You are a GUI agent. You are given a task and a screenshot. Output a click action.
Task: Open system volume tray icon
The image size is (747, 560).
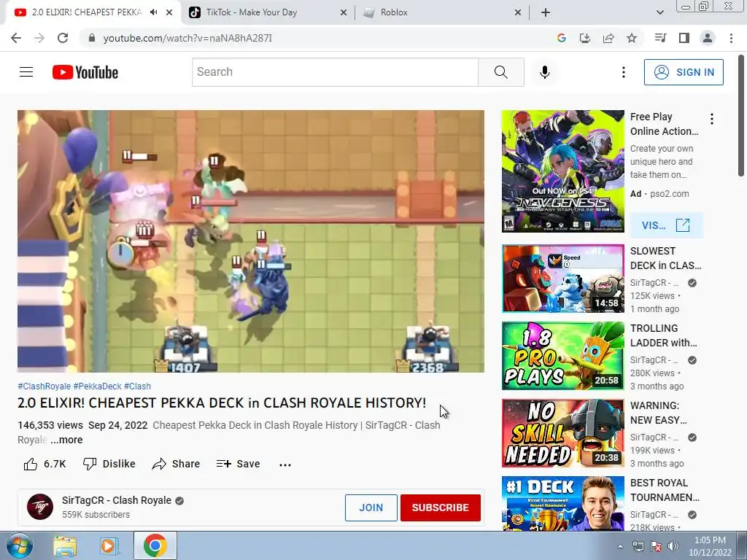click(673, 547)
